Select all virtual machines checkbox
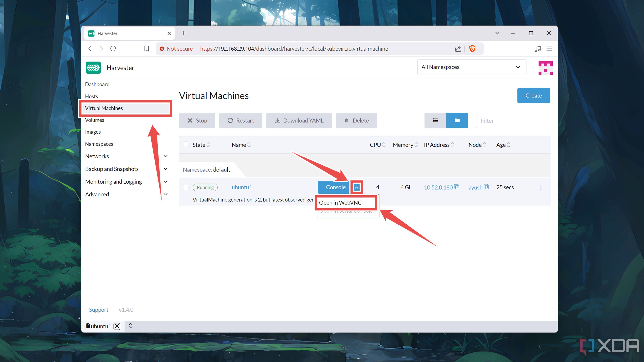 [186, 144]
